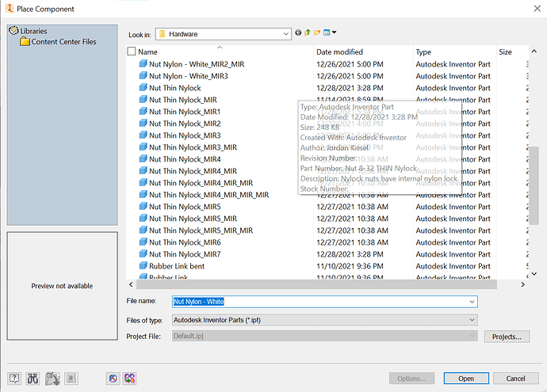Open the Files of type dropdown
Viewport: 547px width, 392px height.
pyautogui.click(x=325, y=320)
